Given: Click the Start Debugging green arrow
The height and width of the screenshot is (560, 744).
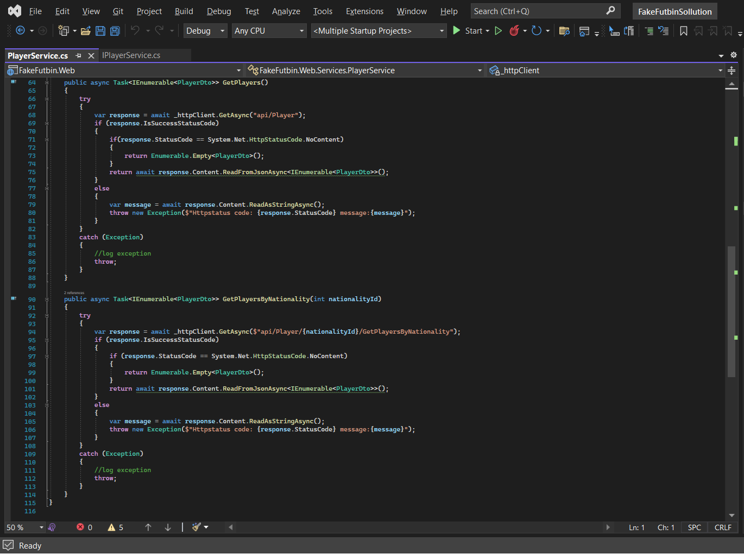Looking at the screenshot, I should (457, 31).
